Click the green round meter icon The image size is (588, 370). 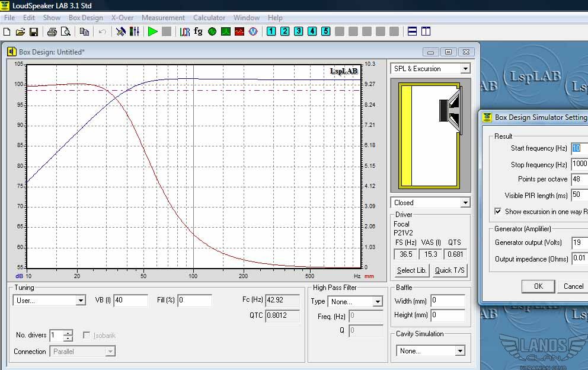[x=212, y=32]
